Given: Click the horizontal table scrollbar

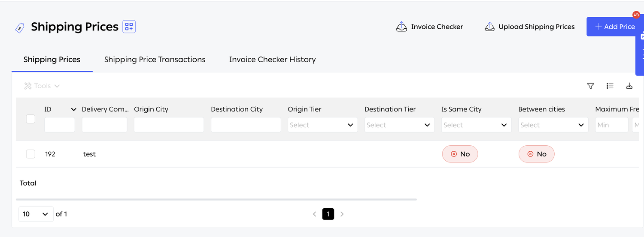Looking at the screenshot, I should (216, 199).
